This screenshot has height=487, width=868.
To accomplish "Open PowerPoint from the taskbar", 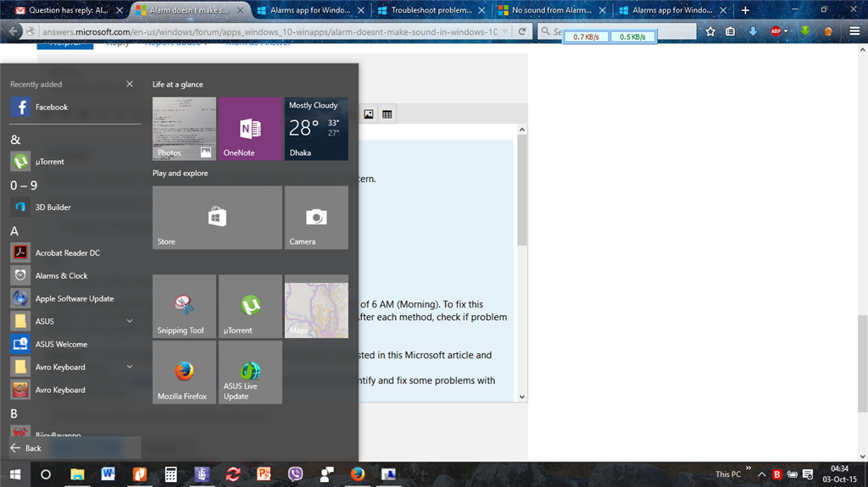I will coord(264,474).
